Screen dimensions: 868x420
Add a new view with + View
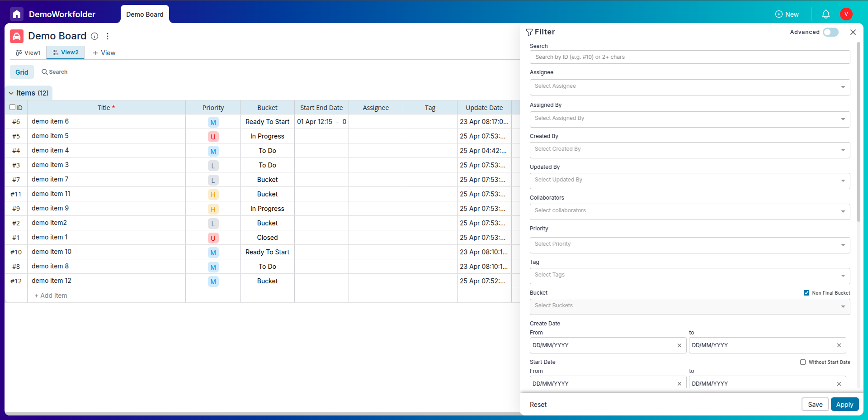(x=104, y=53)
